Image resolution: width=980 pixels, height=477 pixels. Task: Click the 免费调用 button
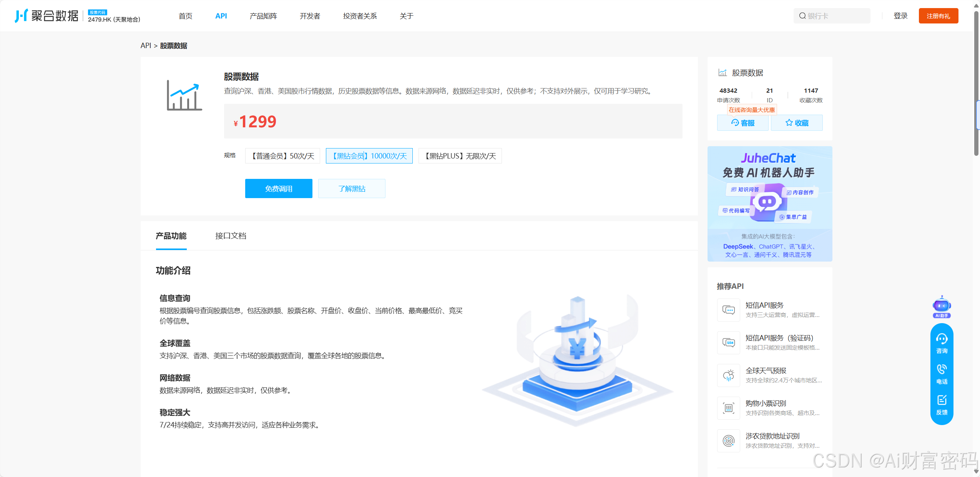click(x=278, y=188)
